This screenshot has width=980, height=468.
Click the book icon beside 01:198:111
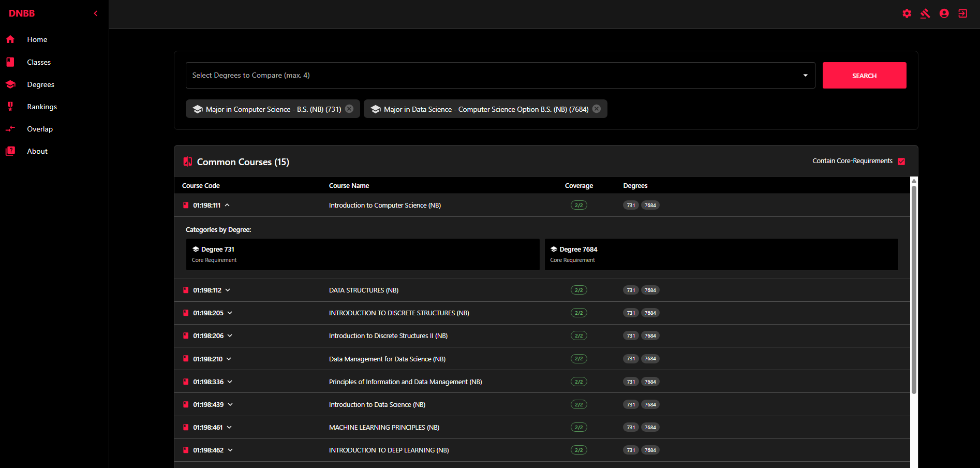[186, 206]
